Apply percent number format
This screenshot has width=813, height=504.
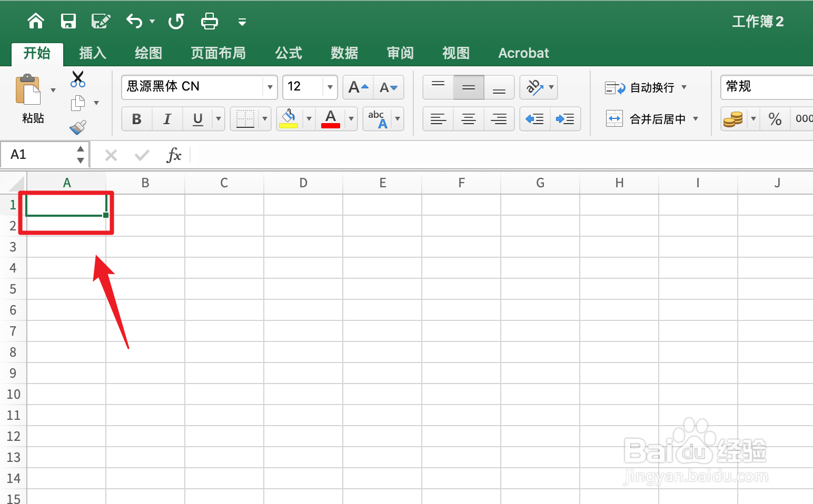pos(775,119)
